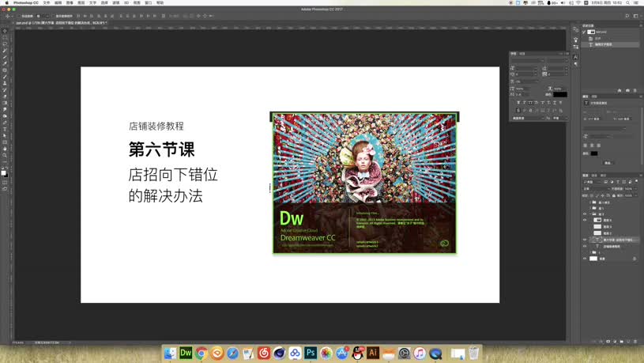Select the Brush tool
Viewport: 644px width, 363px height.
point(5,77)
